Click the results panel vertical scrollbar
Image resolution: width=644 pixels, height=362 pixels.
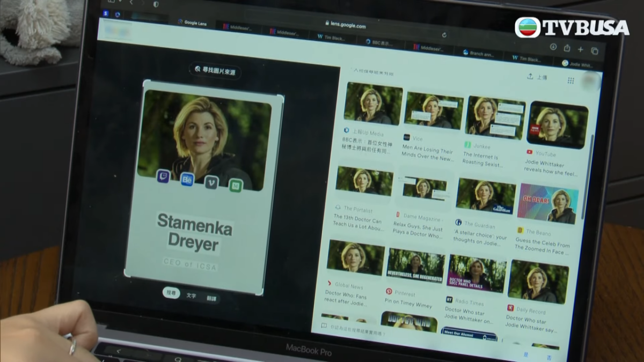click(x=591, y=161)
